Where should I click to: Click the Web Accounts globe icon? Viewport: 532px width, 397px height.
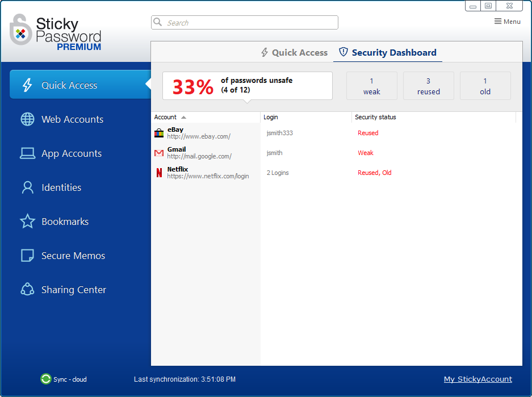27,119
